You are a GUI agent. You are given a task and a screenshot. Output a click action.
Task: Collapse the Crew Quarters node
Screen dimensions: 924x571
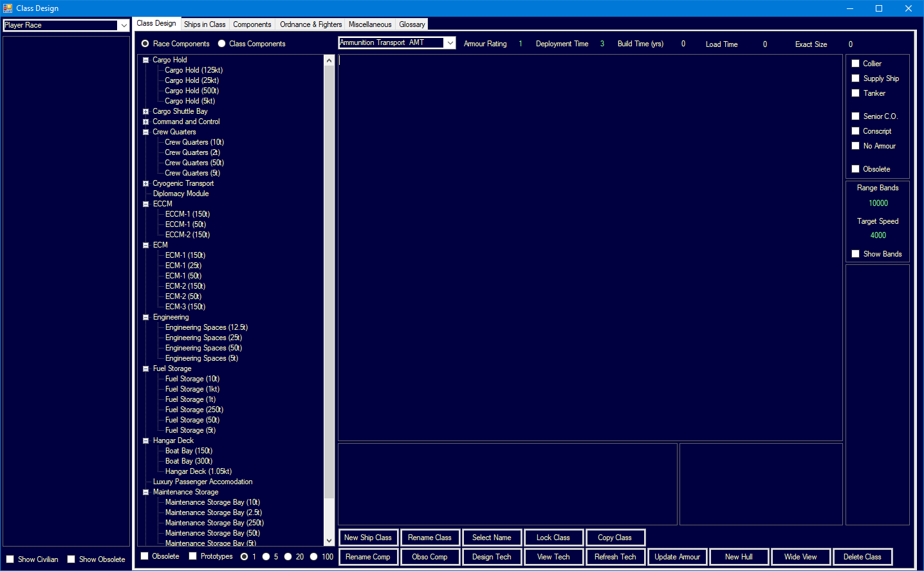(146, 132)
